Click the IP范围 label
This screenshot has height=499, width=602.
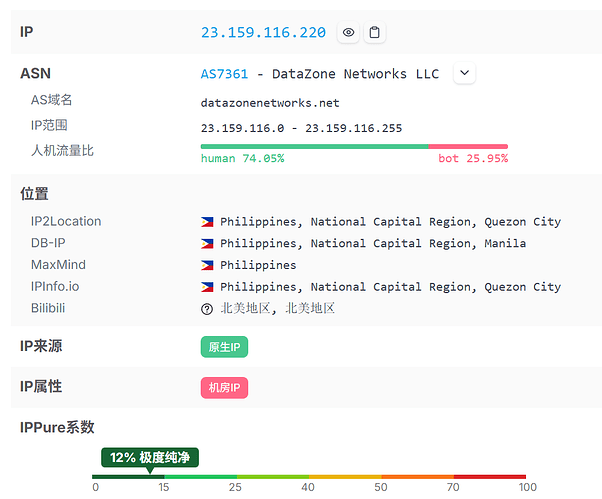[x=49, y=125]
